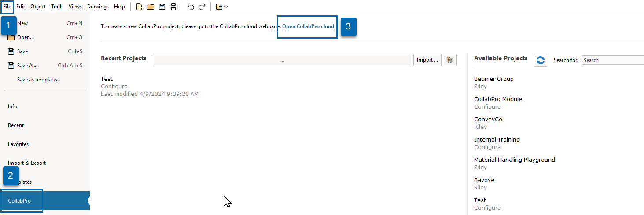
Task: Select the Recent sidebar tab
Action: (45, 125)
